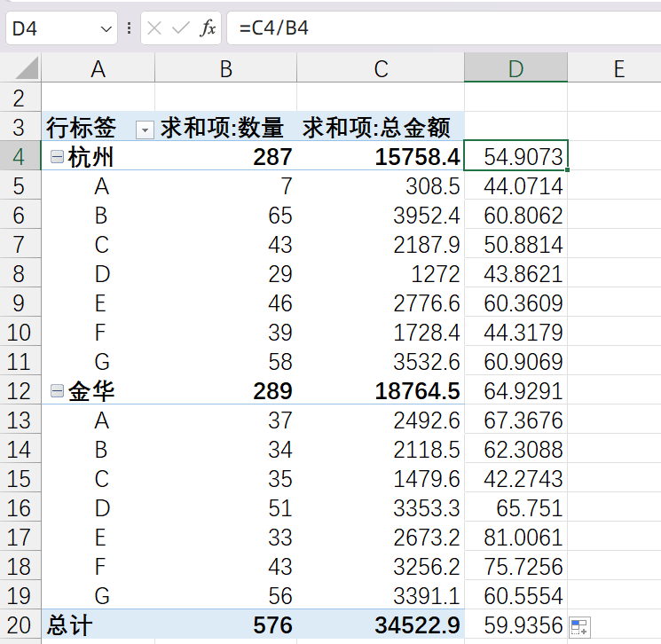Image resolution: width=661 pixels, height=644 pixels.
Task: Click the Name Box showing D4
Action: point(61,28)
